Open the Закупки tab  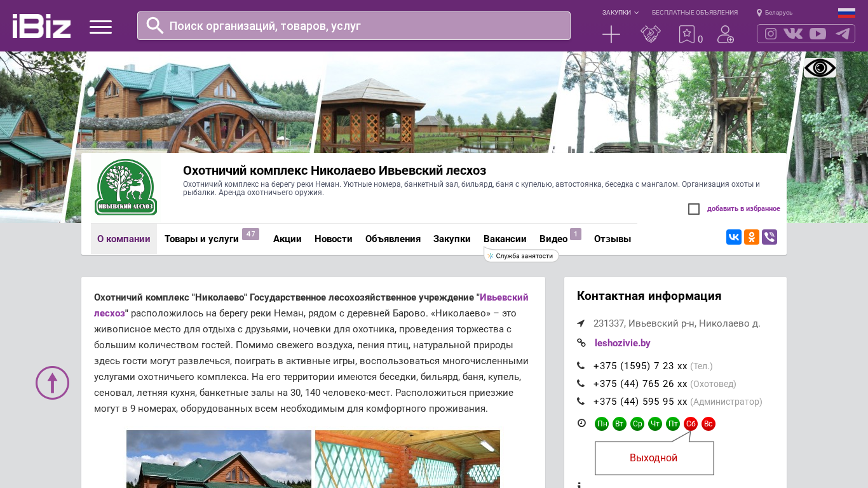(x=452, y=239)
